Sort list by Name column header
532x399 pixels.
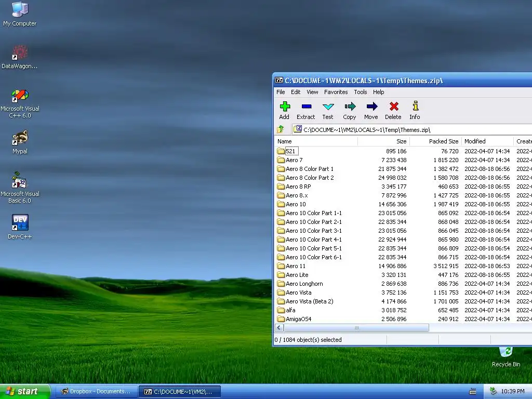tap(316, 141)
